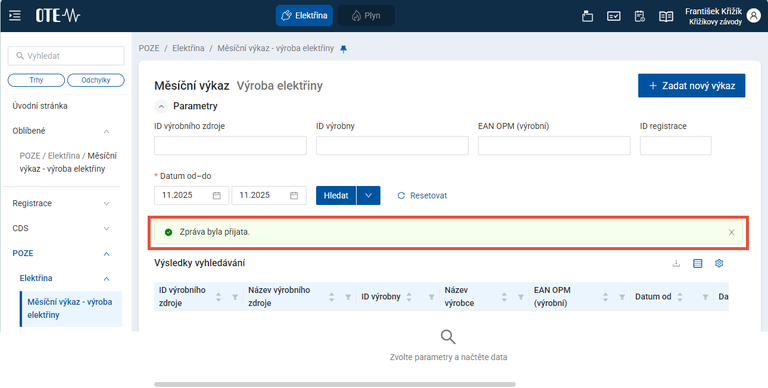Dismiss the Zpráva byla přijata notification
The height and width of the screenshot is (388, 768).
[x=731, y=232]
